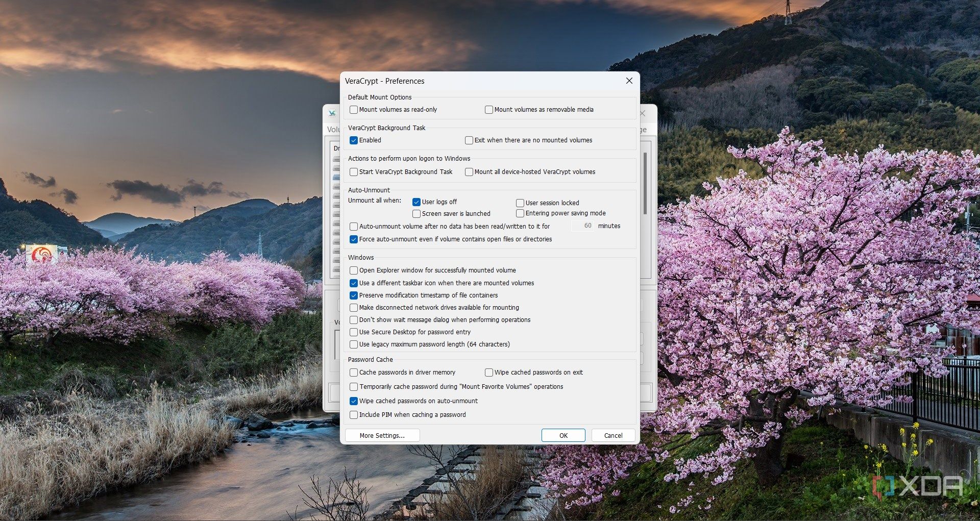The width and height of the screenshot is (980, 521).
Task: Click the VeraCrypt logo icon in background window
Action: click(x=332, y=113)
